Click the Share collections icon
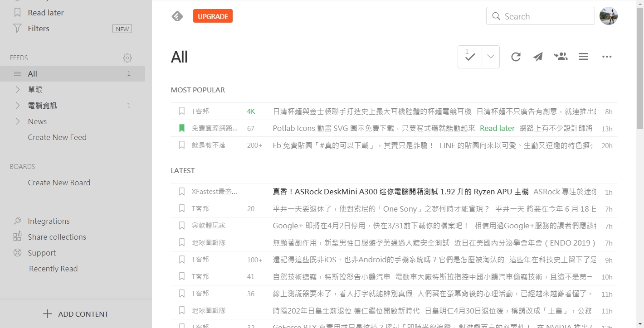Image resolution: width=644 pixels, height=328 pixels. click(x=17, y=236)
